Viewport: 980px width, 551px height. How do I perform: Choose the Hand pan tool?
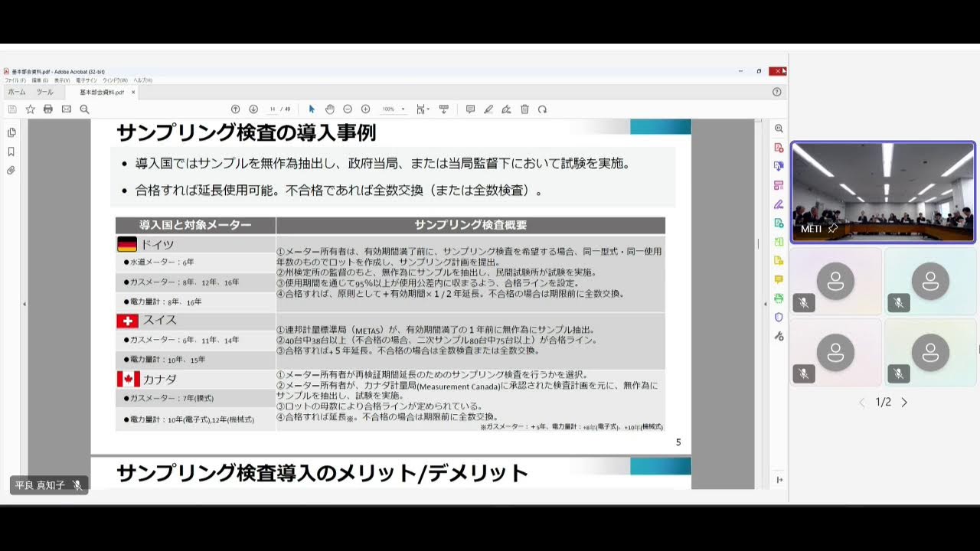[x=330, y=109]
